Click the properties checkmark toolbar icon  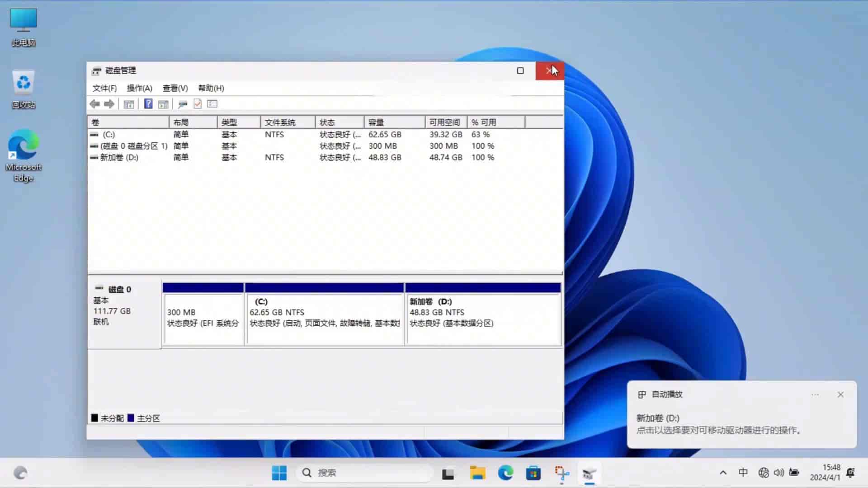point(198,104)
